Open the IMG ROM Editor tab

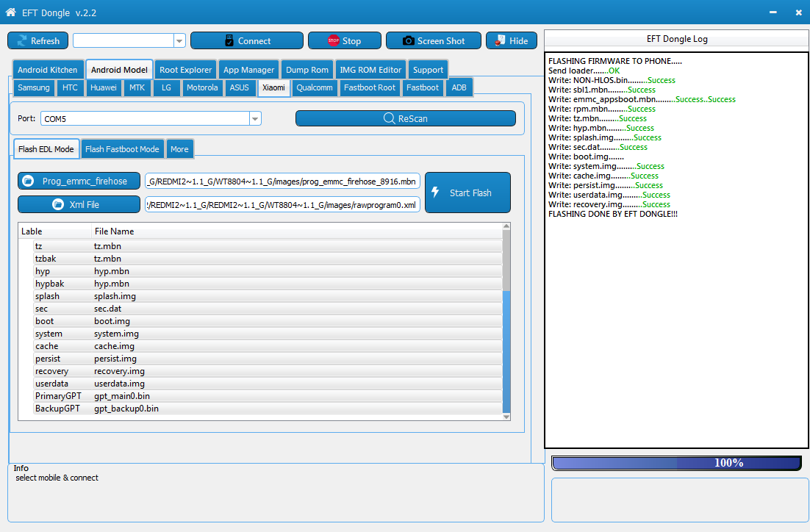[x=370, y=70]
